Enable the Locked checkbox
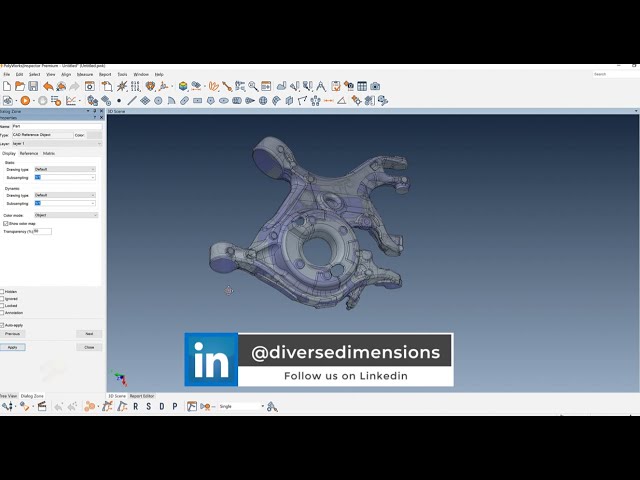This screenshot has height=480, width=640. 2,306
